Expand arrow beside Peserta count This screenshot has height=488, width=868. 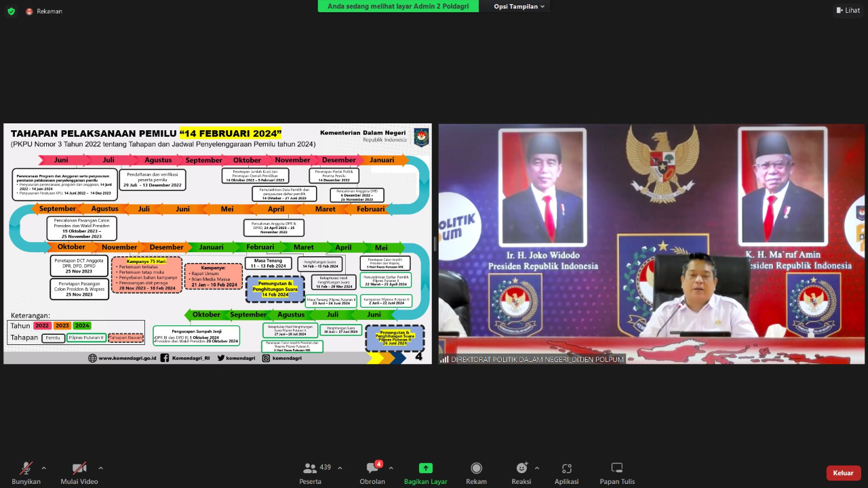[x=340, y=468]
